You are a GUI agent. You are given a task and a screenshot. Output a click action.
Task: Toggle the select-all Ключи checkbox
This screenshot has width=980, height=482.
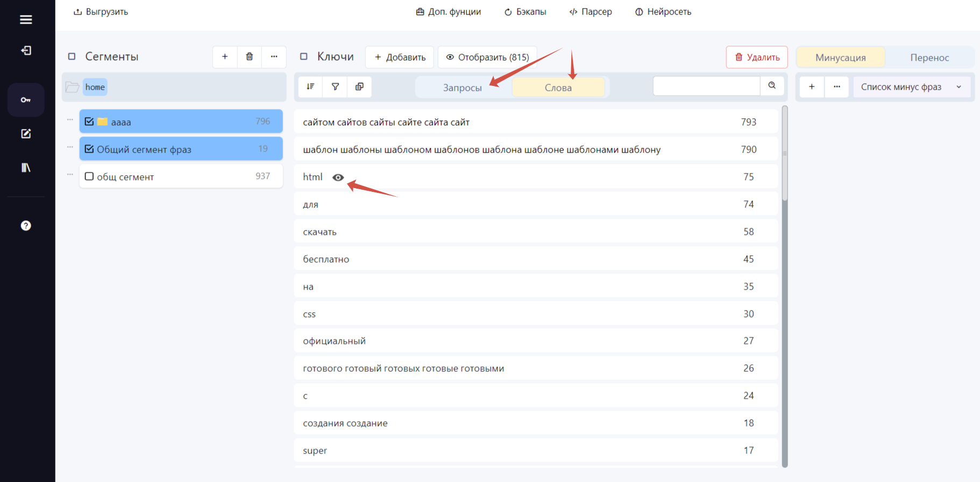304,56
